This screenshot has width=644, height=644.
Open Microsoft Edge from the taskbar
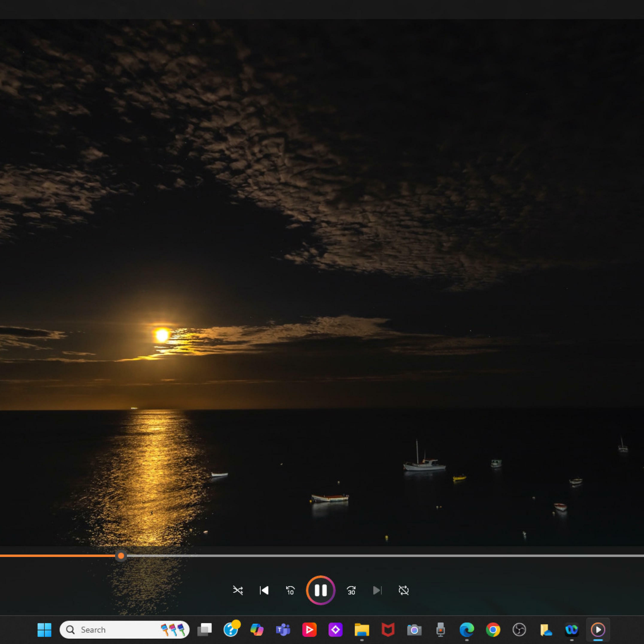pos(467,630)
